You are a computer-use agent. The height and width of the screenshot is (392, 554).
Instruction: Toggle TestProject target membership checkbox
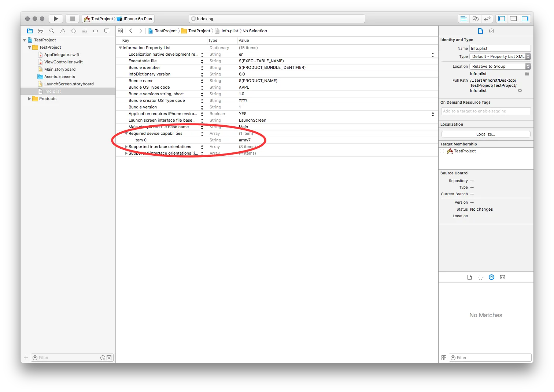[x=442, y=151]
